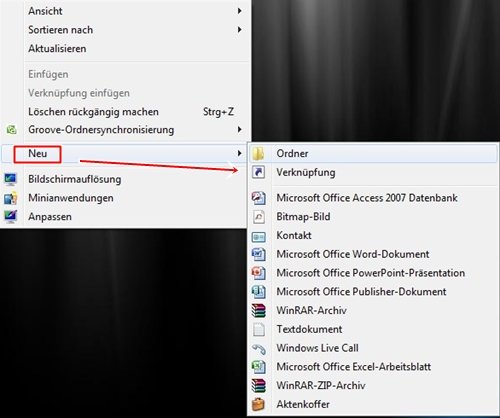
Task: Create a Microsoft Office Publisher-Dokument
Action: click(x=373, y=292)
